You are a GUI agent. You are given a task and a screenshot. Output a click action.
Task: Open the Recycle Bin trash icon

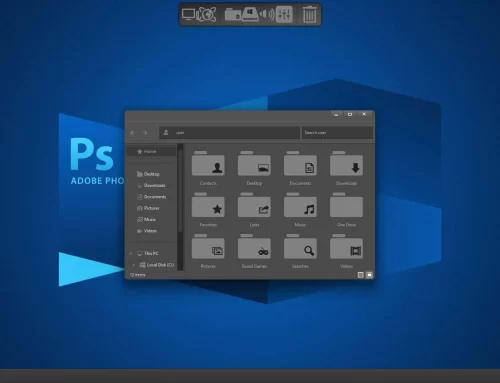click(x=309, y=15)
